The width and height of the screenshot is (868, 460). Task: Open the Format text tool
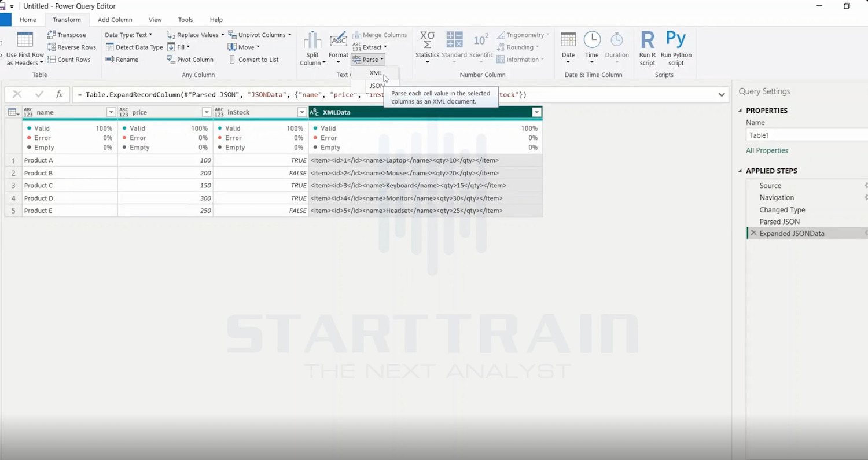click(x=339, y=49)
